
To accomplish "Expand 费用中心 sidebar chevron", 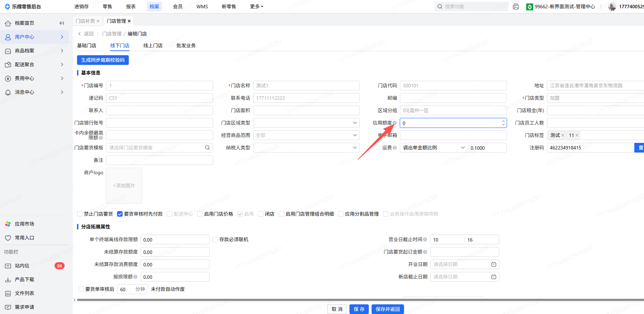I will pos(62,78).
